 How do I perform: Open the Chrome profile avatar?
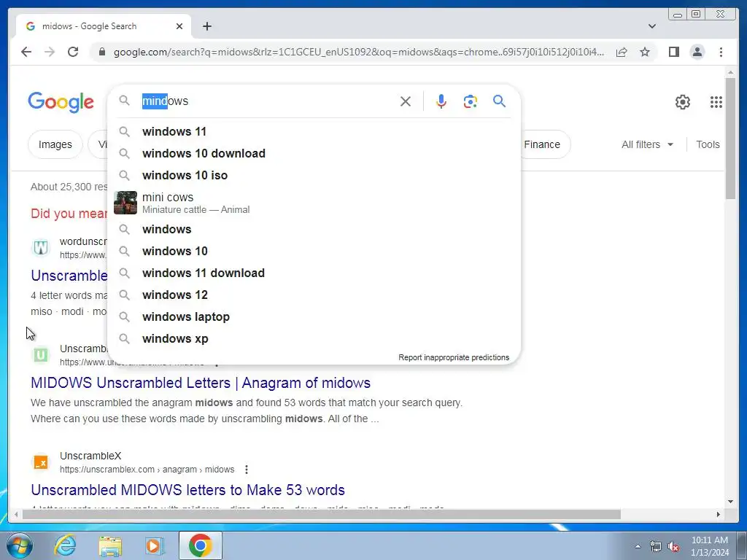click(x=697, y=52)
